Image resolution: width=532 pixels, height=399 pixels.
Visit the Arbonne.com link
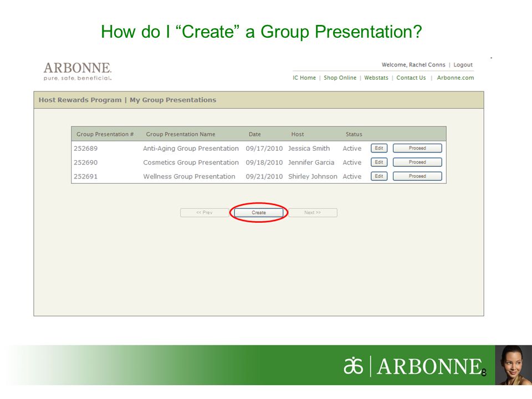(456, 78)
